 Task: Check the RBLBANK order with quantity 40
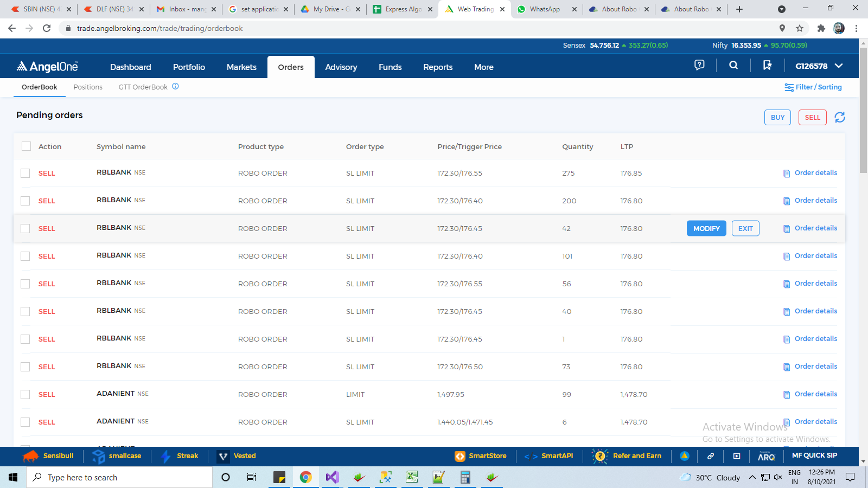pos(25,311)
